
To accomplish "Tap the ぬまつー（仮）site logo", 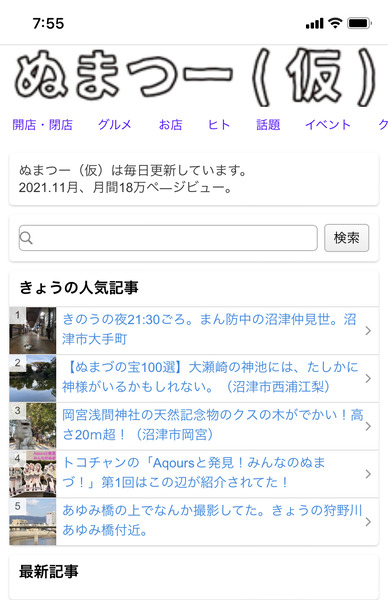I will pos(195,78).
